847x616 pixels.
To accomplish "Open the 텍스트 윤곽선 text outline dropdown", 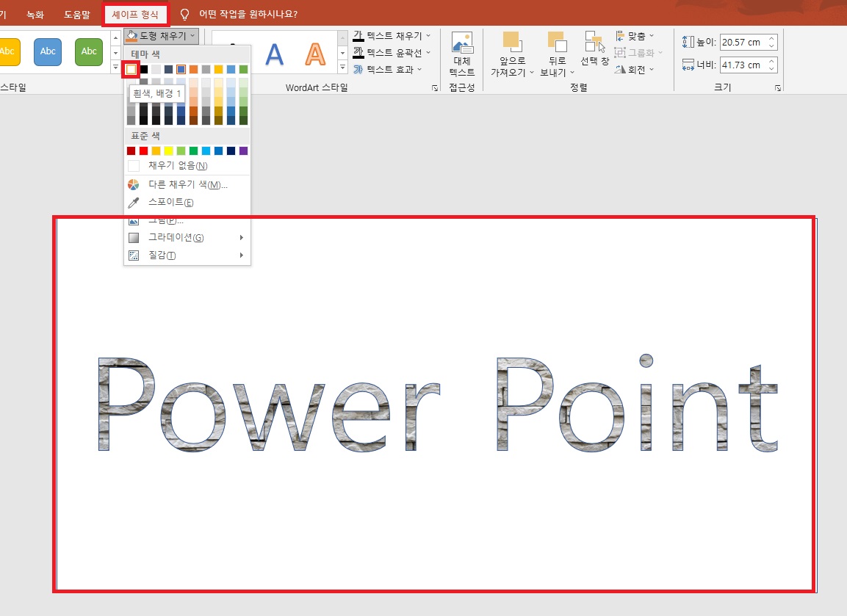I will coord(392,52).
